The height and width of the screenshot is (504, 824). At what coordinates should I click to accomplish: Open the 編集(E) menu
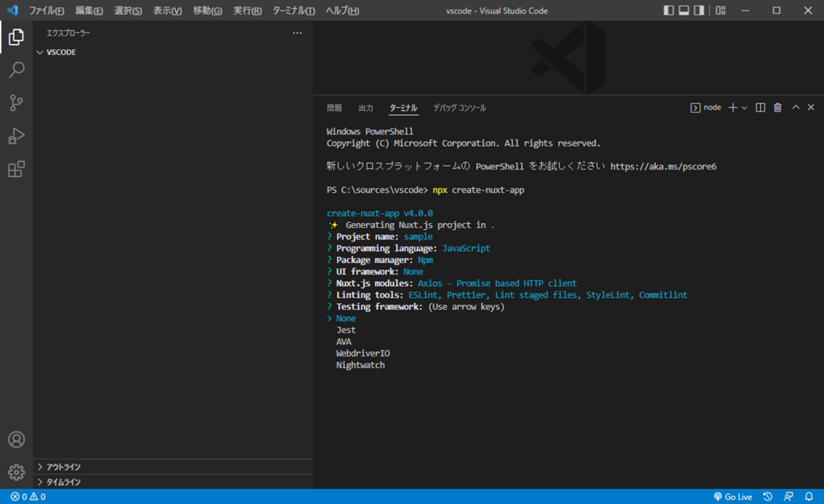pos(89,11)
